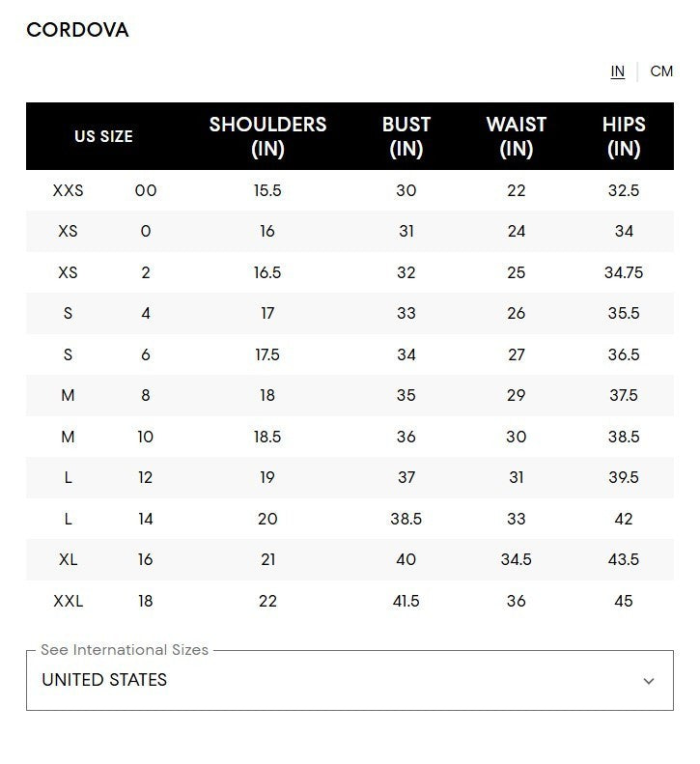The image size is (700, 764).
Task: Click the US SIZE column header
Action: click(x=103, y=136)
